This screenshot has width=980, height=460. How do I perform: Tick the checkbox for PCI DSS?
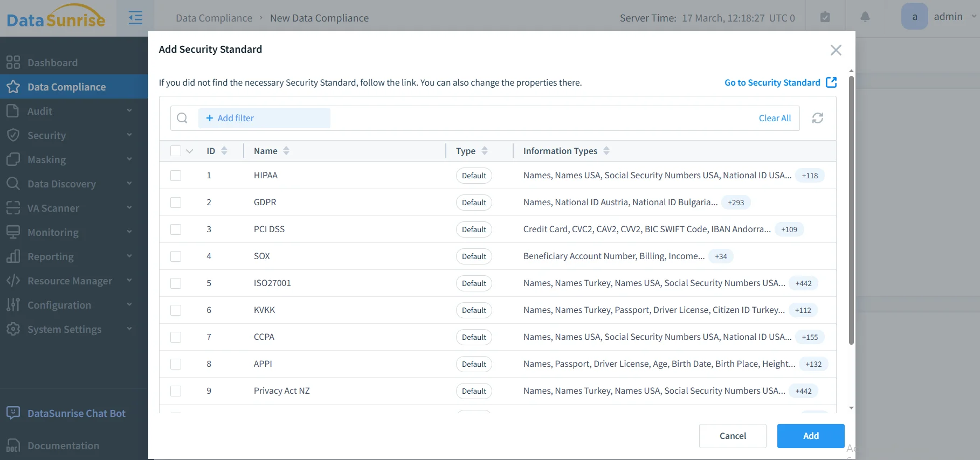(x=176, y=229)
